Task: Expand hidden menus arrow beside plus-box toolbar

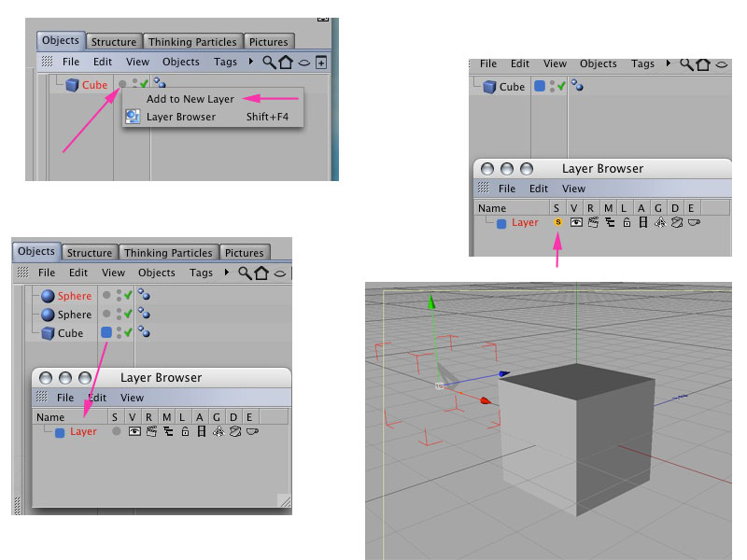Action: [x=251, y=62]
